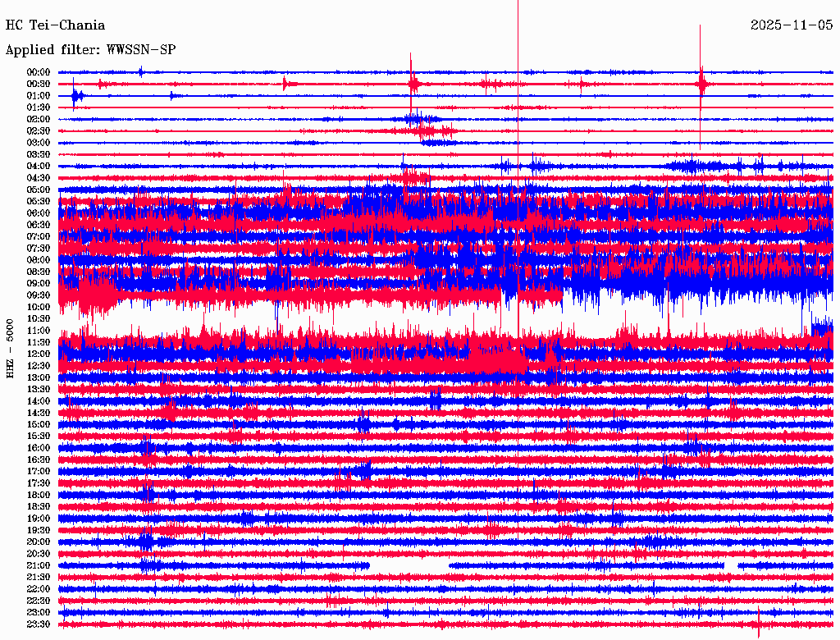Click the 10:00 time label

coord(39,307)
